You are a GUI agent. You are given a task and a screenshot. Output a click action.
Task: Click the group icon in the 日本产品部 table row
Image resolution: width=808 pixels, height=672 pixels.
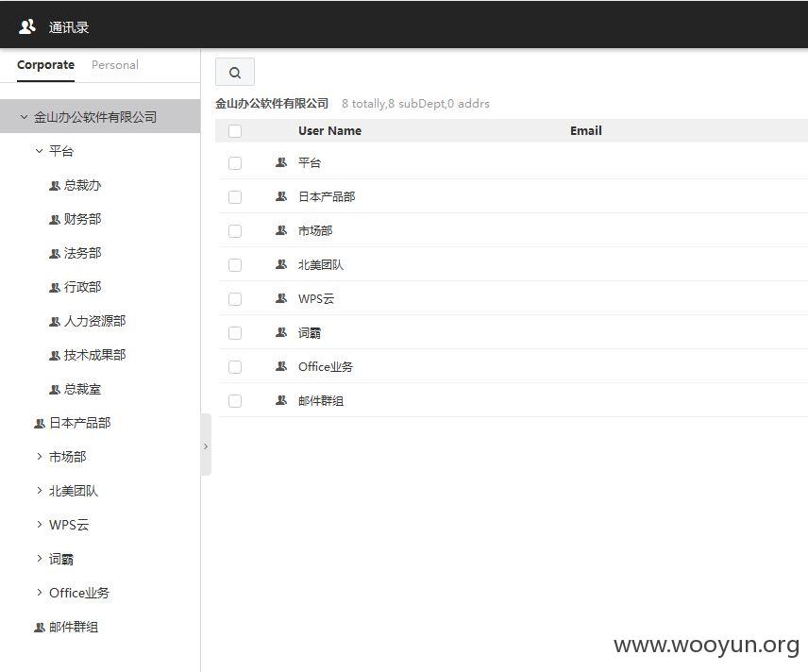pos(281,196)
